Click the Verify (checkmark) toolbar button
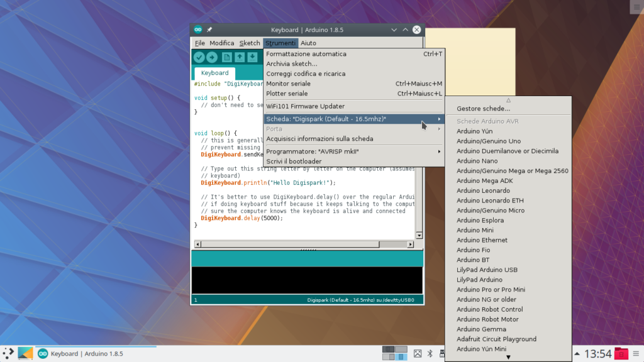 click(x=199, y=57)
